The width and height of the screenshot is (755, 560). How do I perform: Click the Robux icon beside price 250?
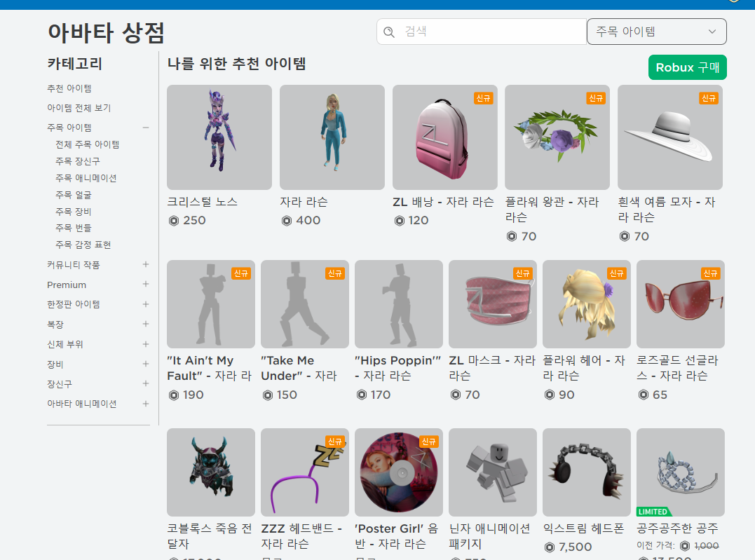[x=174, y=221]
